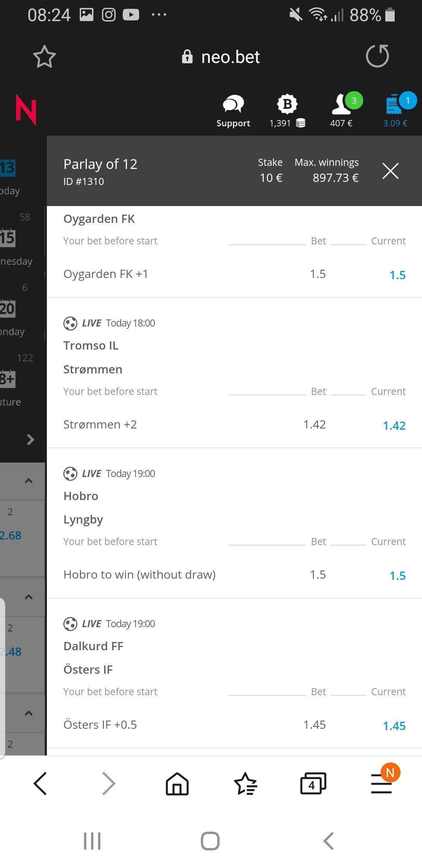The image size is (422, 868).
Task: Bookmark page with the star icon
Action: [x=44, y=57]
